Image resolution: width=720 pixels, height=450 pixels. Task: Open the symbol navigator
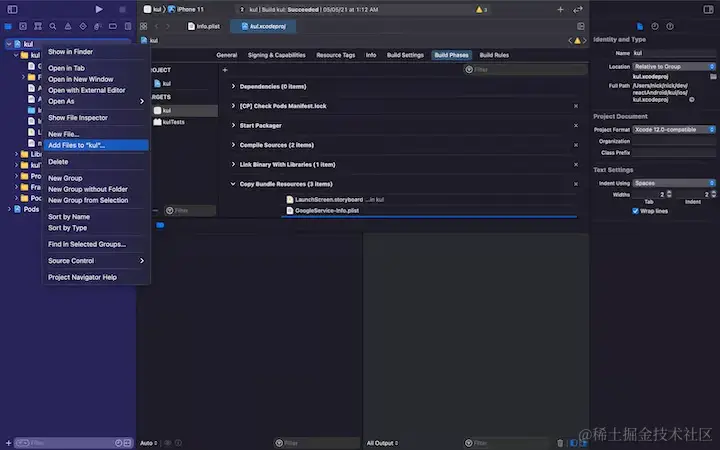point(38,27)
